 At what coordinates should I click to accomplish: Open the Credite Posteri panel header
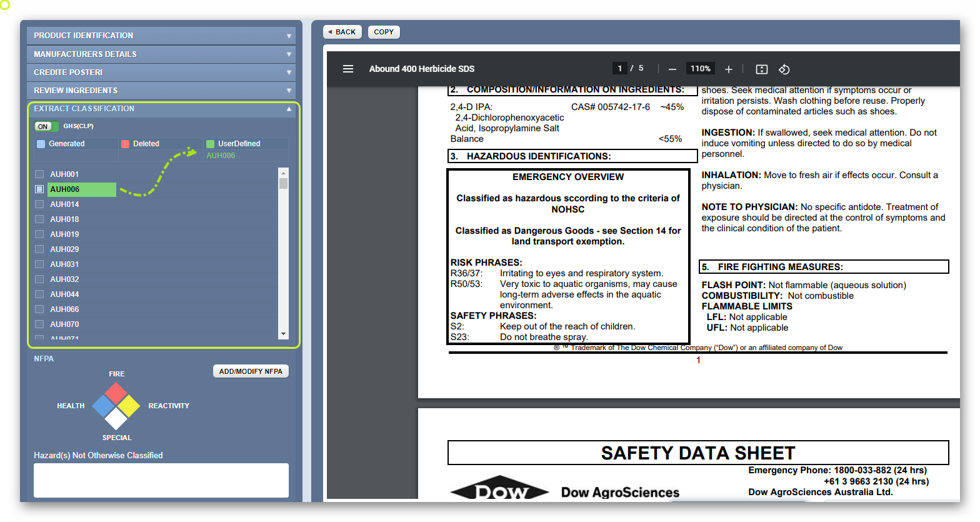pos(161,73)
